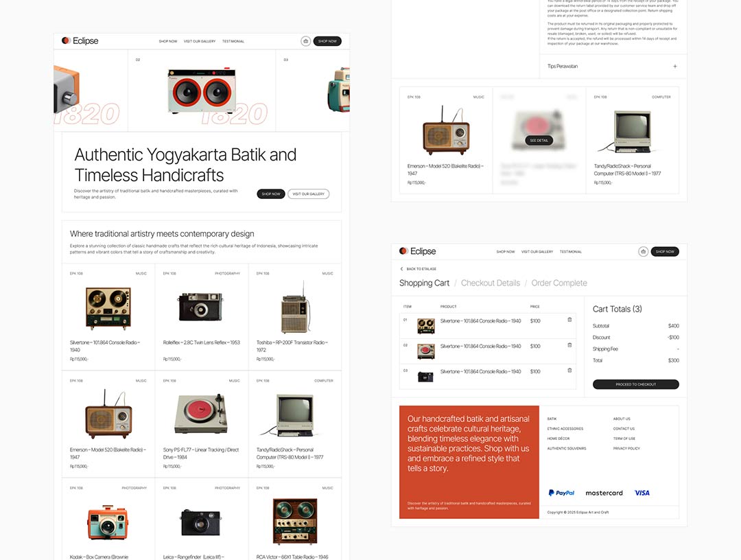
Task: Expand the Tips Perawatan accordion plus
Action: 674,67
